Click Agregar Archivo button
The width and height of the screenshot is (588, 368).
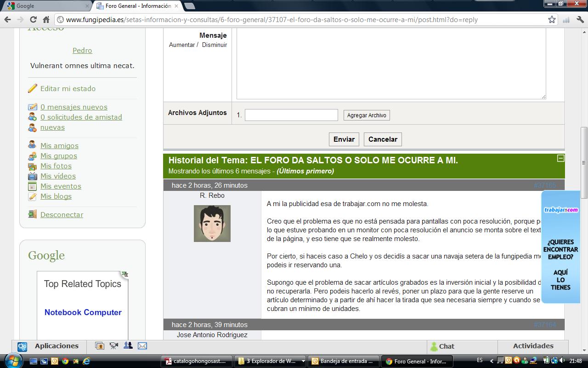pos(367,115)
